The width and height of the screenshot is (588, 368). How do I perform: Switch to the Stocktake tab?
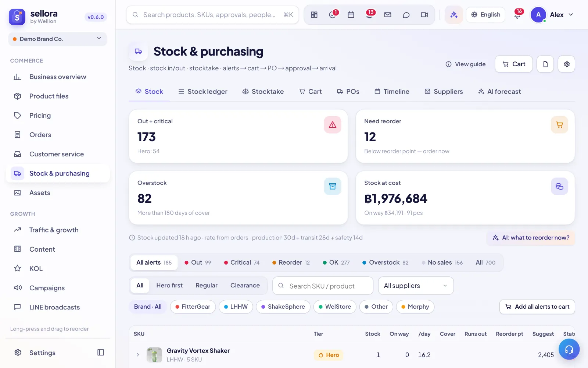[263, 92]
